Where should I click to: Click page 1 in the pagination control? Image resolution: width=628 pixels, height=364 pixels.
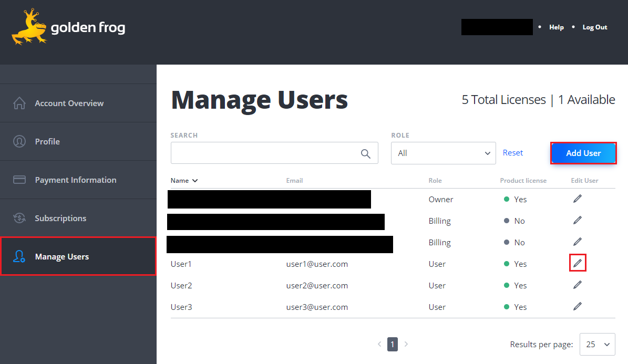[393, 344]
